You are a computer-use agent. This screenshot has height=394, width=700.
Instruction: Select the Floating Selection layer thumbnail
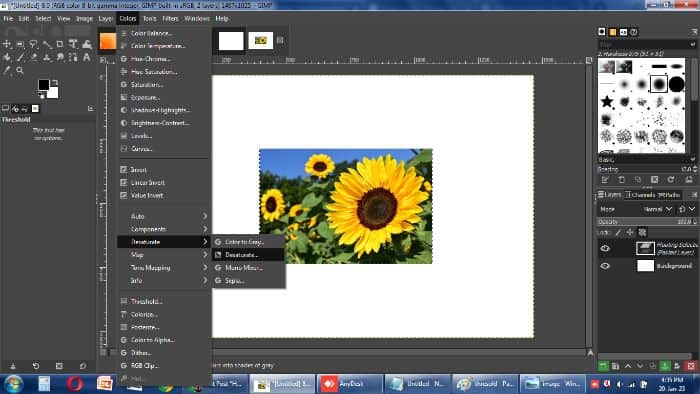(645, 249)
